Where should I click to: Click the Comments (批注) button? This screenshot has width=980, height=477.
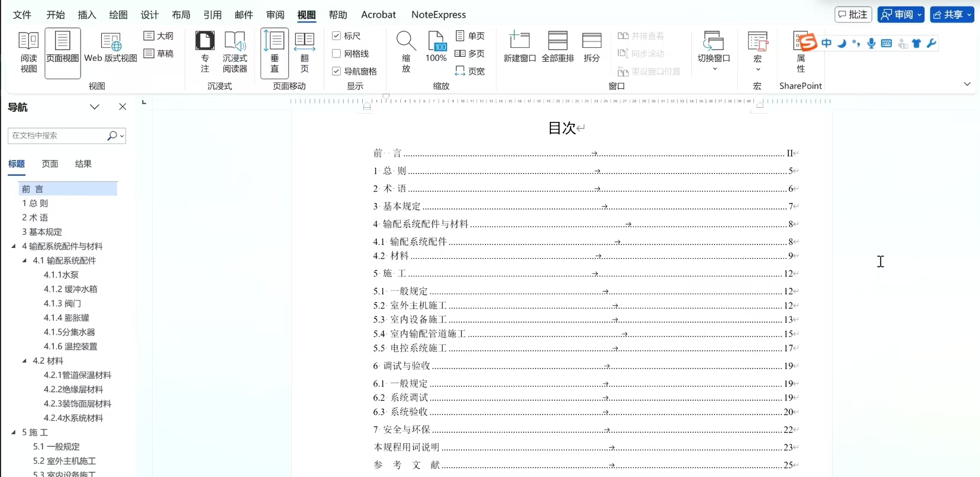[853, 15]
